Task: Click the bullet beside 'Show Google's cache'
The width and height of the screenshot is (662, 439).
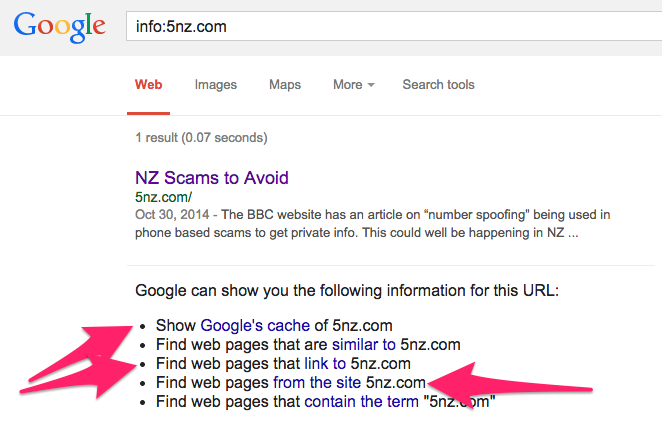Action: tap(143, 327)
